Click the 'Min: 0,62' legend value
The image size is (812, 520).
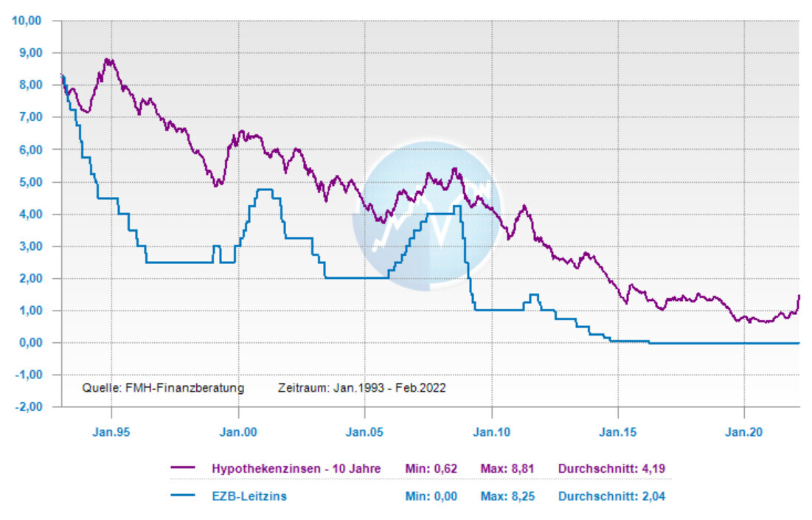(x=431, y=468)
